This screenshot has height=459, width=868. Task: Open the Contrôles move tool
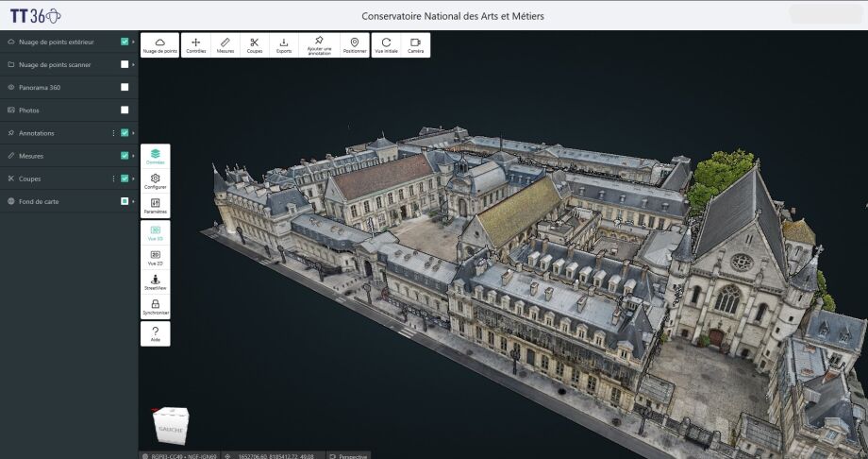coord(195,44)
